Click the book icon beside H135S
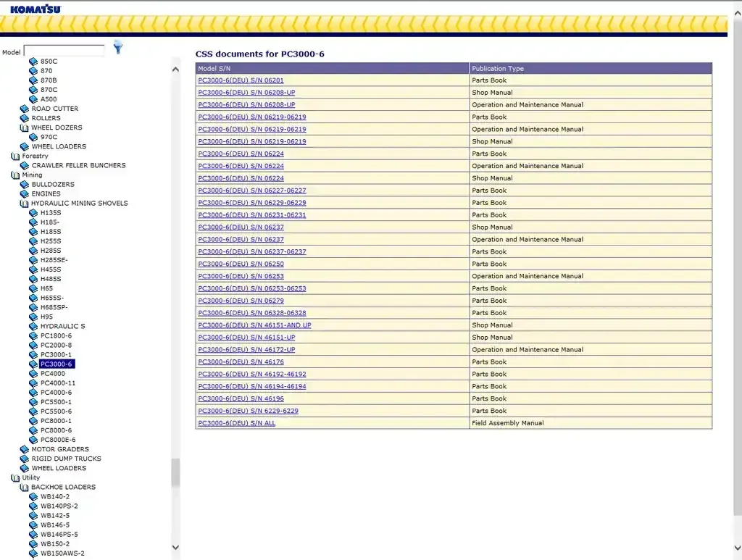The width and height of the screenshot is (742, 560). [33, 213]
